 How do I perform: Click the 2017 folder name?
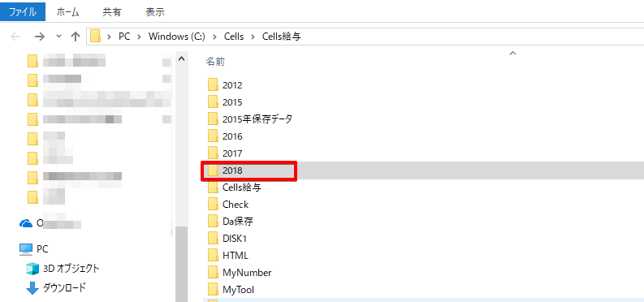(x=232, y=153)
